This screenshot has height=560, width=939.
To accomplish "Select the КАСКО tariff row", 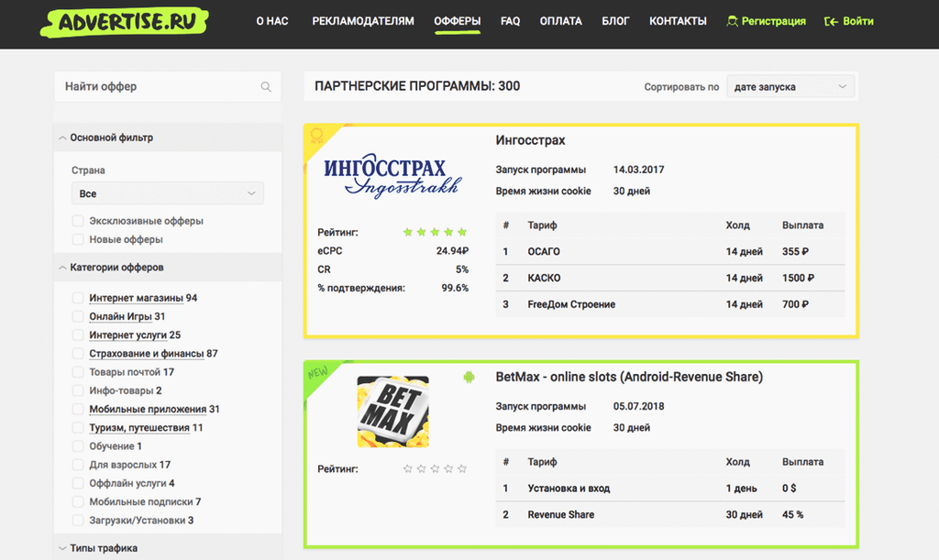I will coord(670,279).
